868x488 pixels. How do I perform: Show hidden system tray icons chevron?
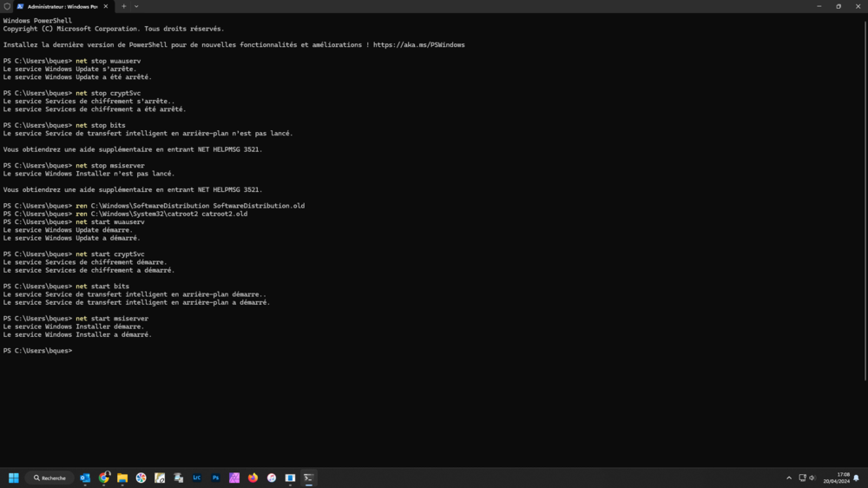click(789, 478)
